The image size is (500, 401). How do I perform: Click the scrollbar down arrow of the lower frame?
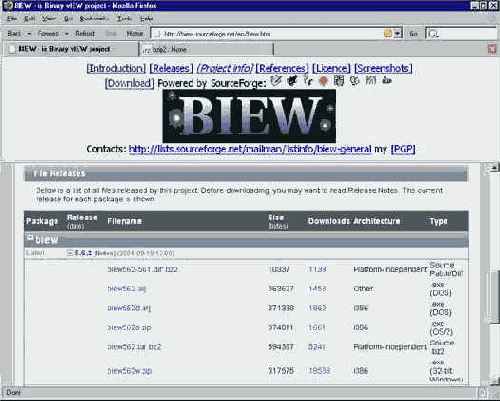[x=494, y=382]
